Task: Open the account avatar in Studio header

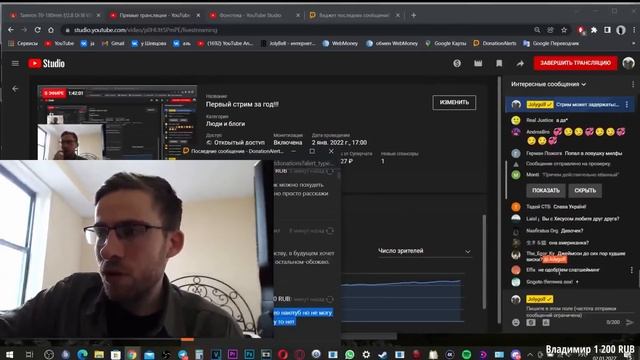Action: click(x=628, y=63)
